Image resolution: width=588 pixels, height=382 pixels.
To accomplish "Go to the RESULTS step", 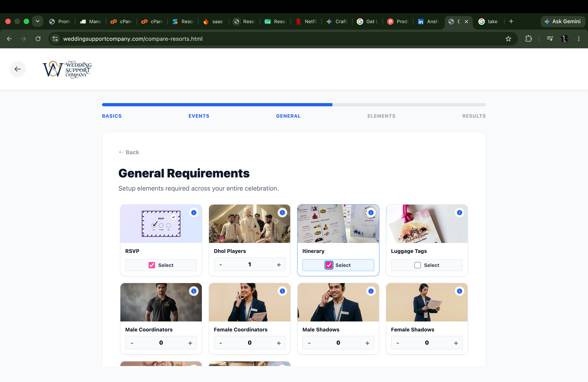I will (474, 116).
